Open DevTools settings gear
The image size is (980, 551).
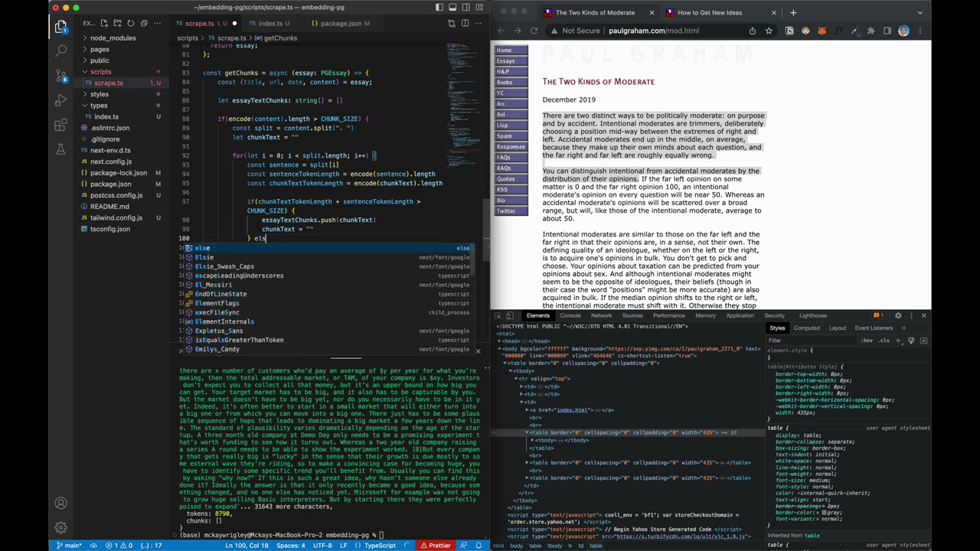point(898,315)
